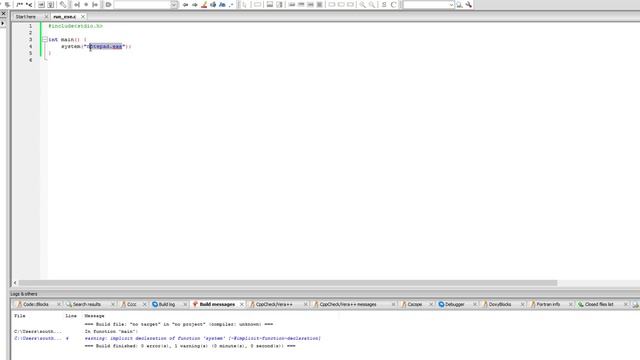Close the Start here tab
The height and width of the screenshot is (360, 640).
coord(46,17)
